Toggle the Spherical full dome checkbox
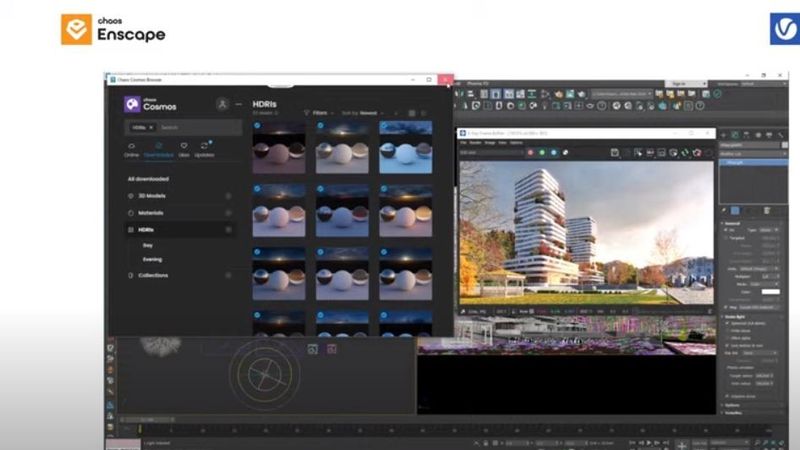 click(728, 323)
